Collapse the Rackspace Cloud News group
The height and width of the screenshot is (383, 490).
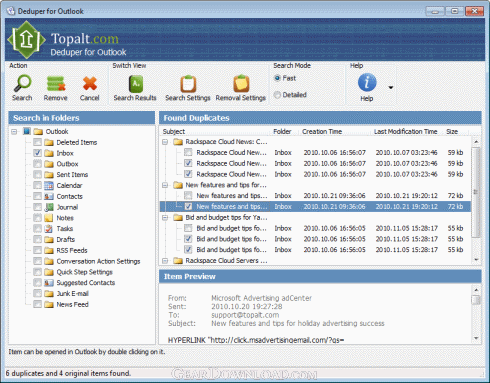[x=165, y=142]
